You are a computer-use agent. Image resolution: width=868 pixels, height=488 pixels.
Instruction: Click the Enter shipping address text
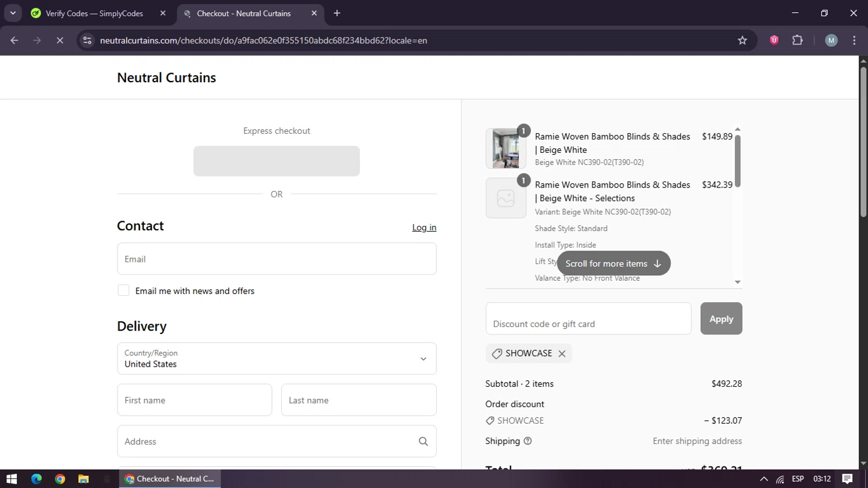tap(697, 441)
